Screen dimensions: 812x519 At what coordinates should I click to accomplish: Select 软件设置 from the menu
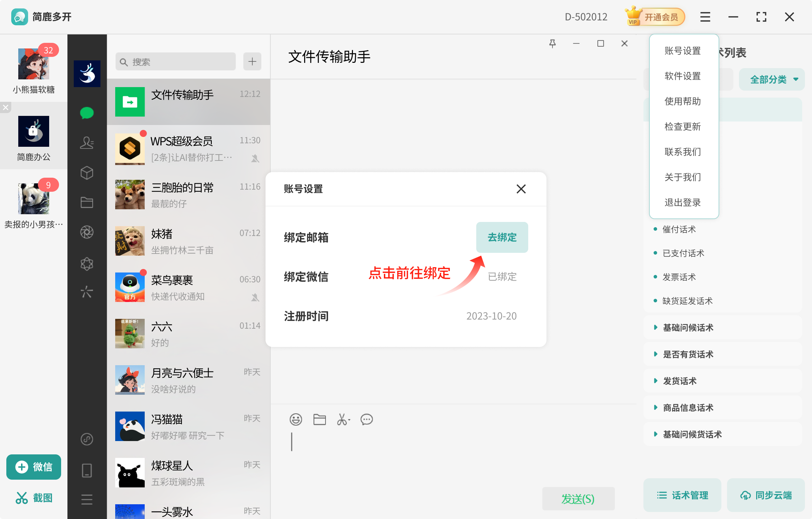pyautogui.click(x=682, y=76)
